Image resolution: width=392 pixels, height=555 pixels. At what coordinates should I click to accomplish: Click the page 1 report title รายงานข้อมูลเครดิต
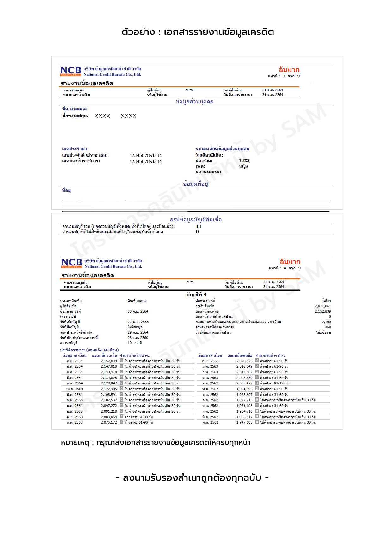tap(87, 83)
